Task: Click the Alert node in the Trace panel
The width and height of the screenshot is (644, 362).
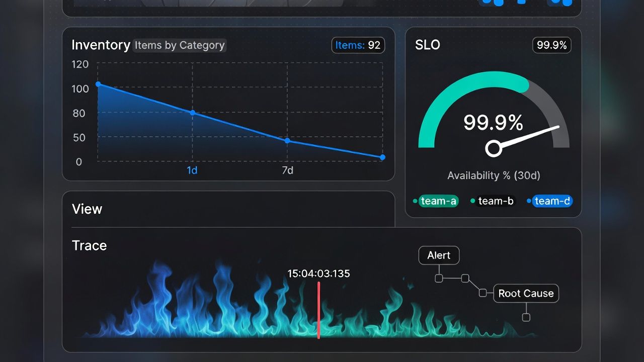Action: click(x=439, y=255)
